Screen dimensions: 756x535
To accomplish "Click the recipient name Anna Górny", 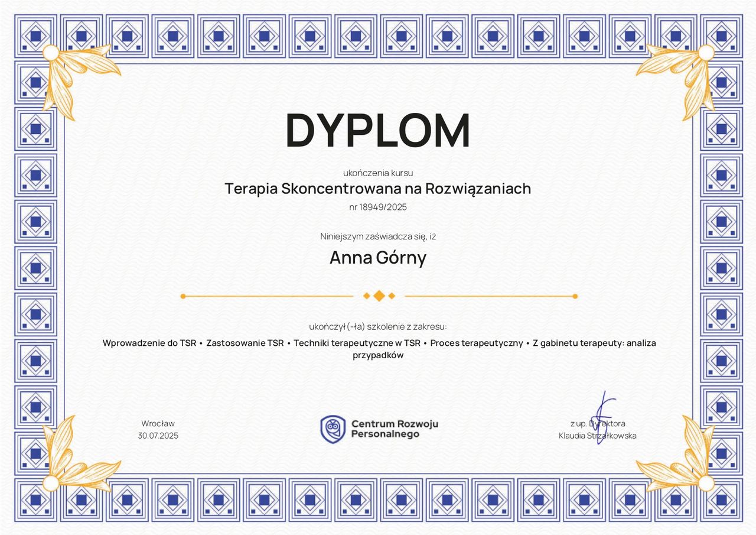I will click(x=378, y=258).
